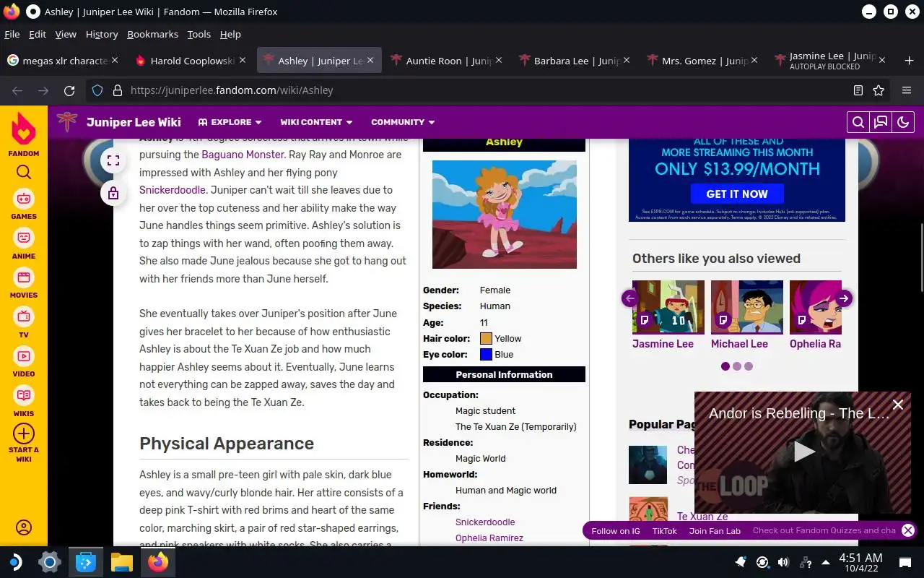Show previous carousel items with left arrow
This screenshot has height=578, width=924.
(x=629, y=298)
